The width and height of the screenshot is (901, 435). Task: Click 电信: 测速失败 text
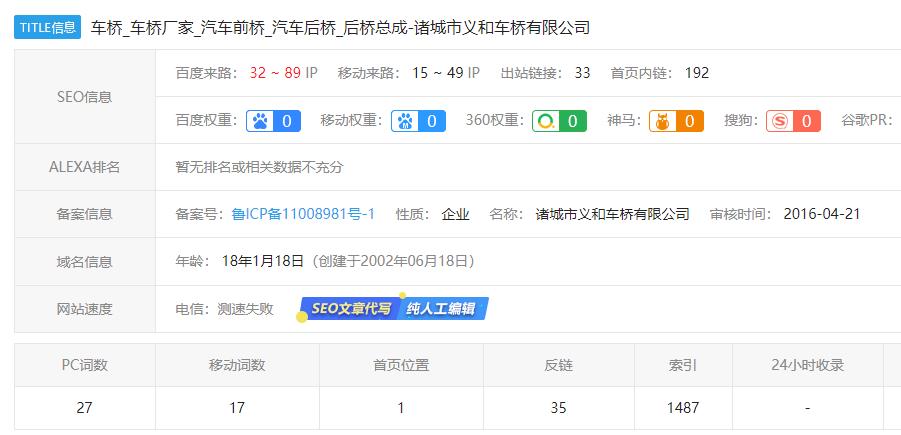(224, 309)
